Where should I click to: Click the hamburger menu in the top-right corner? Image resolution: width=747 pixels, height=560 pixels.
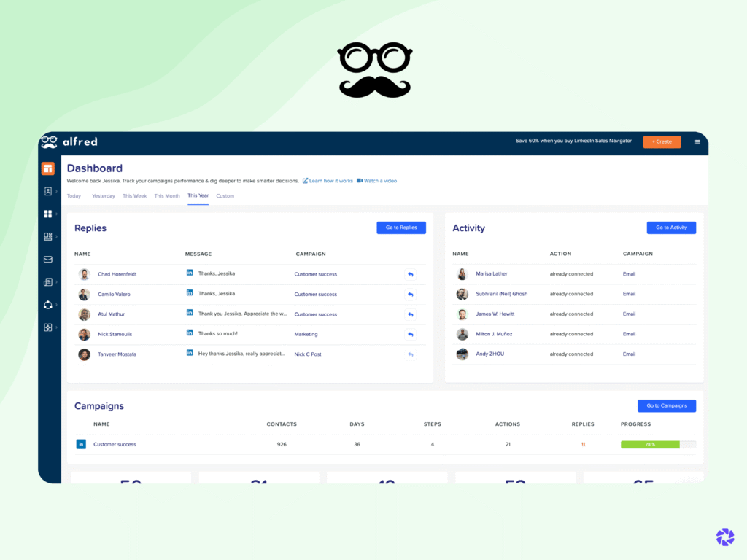point(697,141)
